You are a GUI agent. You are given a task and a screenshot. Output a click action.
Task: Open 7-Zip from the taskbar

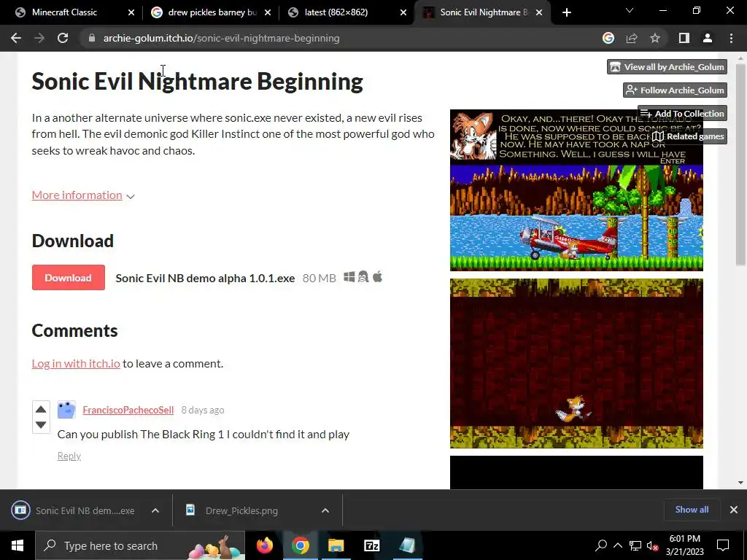pyautogui.click(x=371, y=545)
